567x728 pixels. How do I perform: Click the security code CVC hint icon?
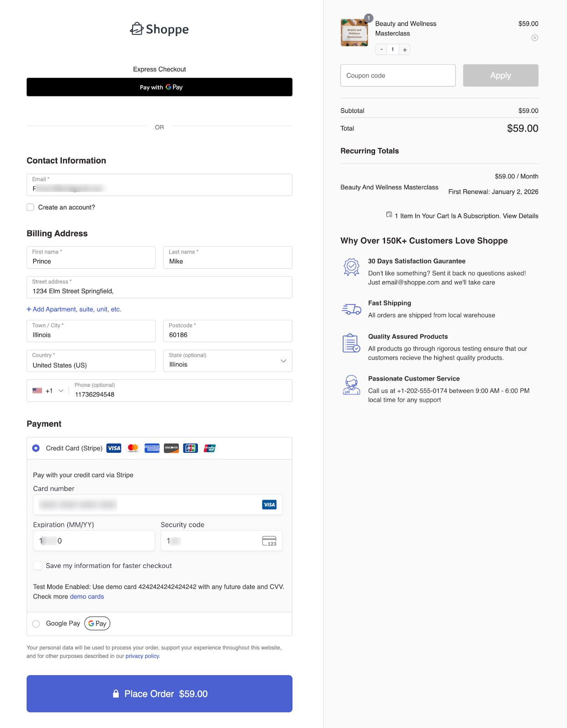pos(269,541)
